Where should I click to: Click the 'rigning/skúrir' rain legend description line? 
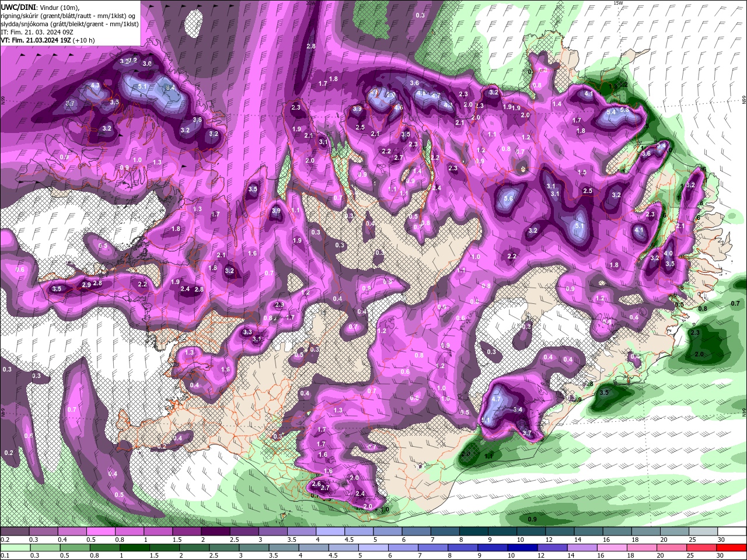(68, 15)
